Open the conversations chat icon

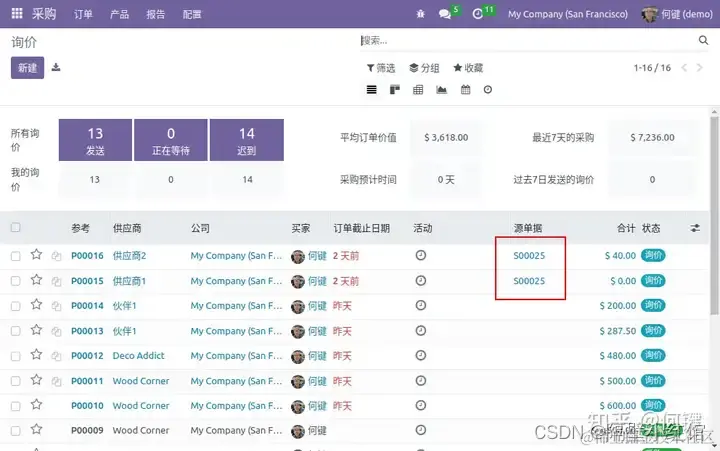coord(444,14)
